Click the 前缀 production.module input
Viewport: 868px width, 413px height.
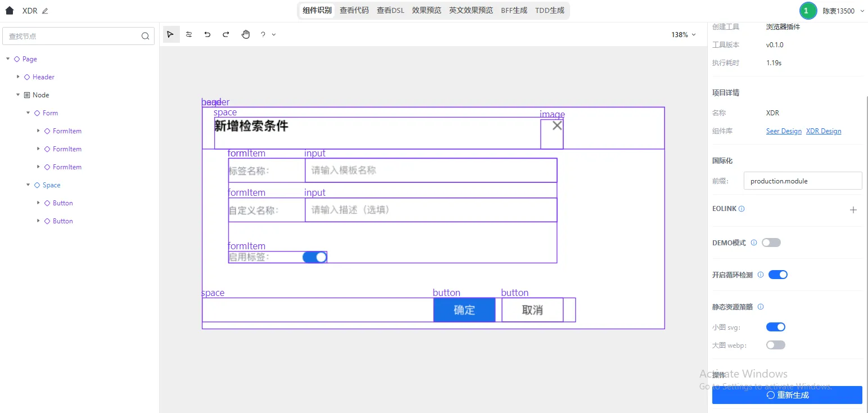point(803,181)
